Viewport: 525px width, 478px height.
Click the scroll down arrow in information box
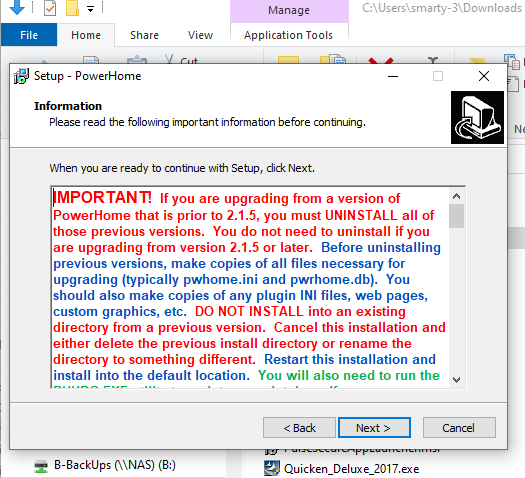click(456, 380)
